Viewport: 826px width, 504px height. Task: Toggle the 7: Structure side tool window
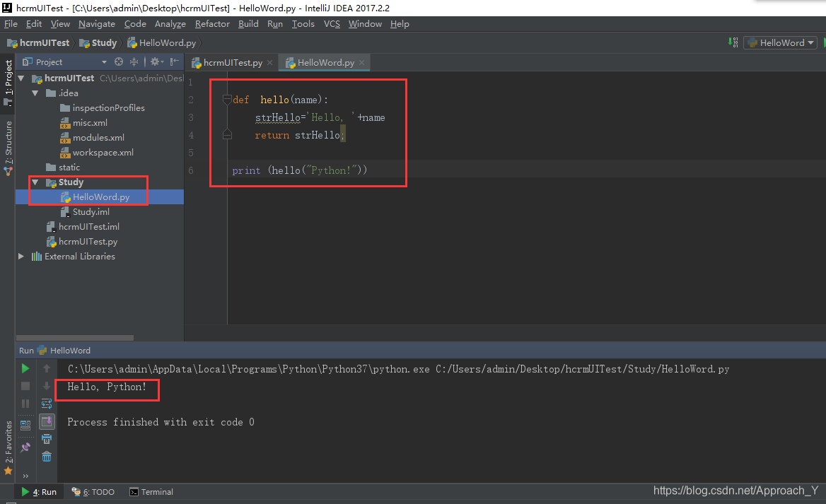pyautogui.click(x=8, y=148)
